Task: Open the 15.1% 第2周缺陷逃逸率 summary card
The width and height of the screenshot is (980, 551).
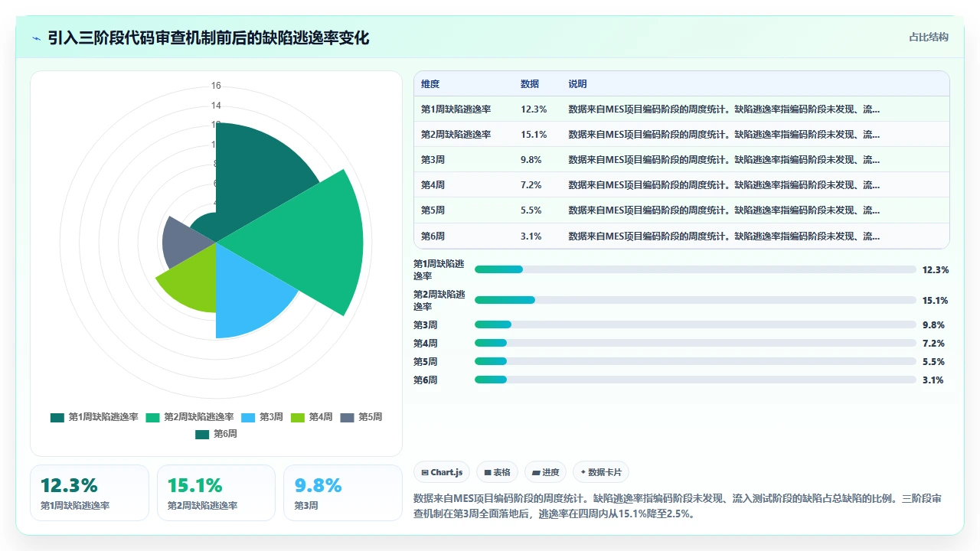Action: click(216, 493)
